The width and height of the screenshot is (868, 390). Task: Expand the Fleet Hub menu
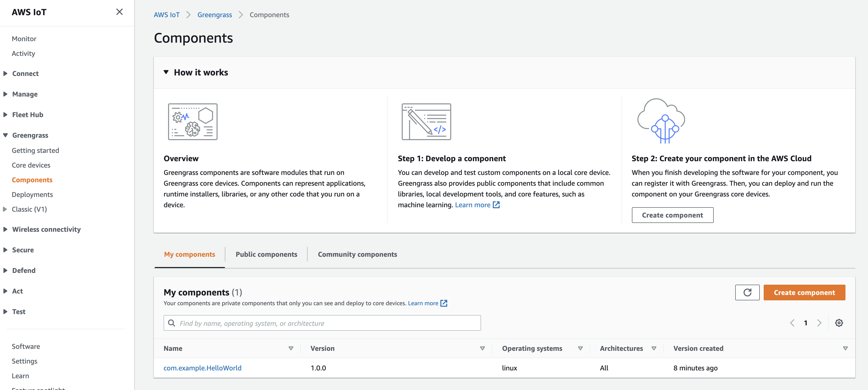coord(5,115)
